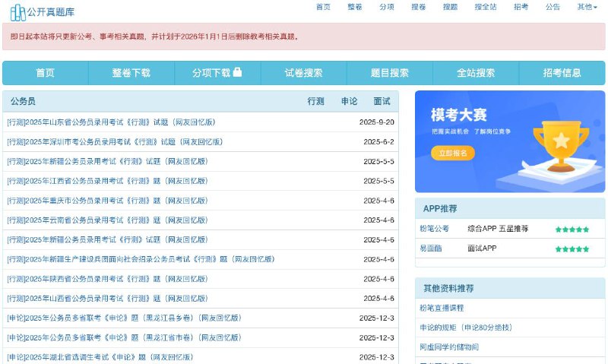
Task: Click the 公开真题库 site logo icon
Action: [x=17, y=12]
